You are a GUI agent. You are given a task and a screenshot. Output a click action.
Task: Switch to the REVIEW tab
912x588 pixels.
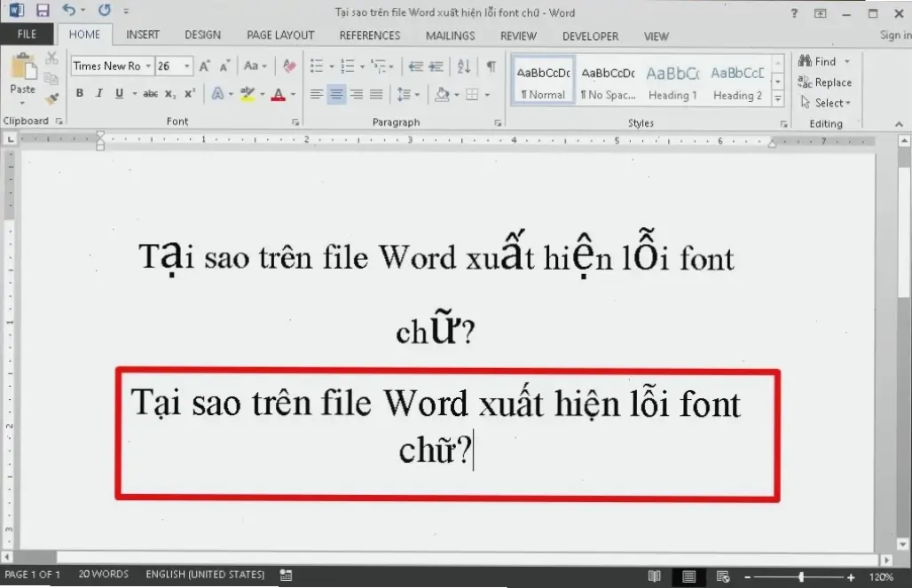point(518,36)
